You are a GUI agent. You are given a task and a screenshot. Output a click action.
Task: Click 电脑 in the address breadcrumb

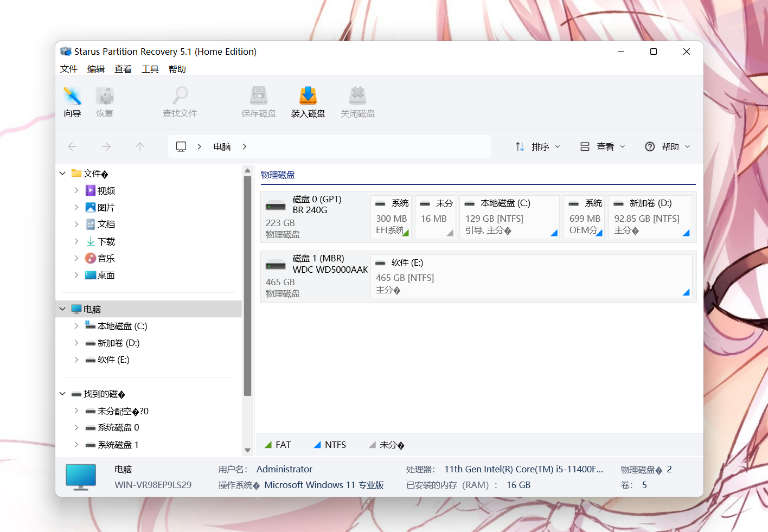[222, 146]
